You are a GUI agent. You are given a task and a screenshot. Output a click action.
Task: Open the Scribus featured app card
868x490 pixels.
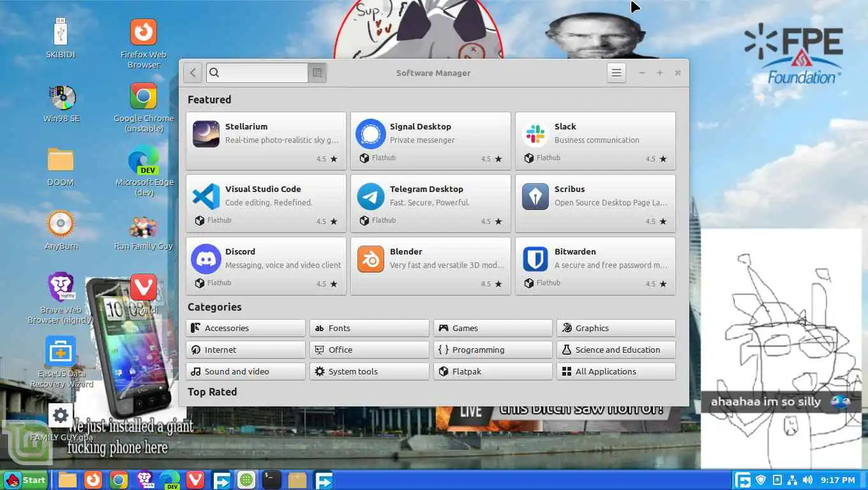(x=595, y=204)
